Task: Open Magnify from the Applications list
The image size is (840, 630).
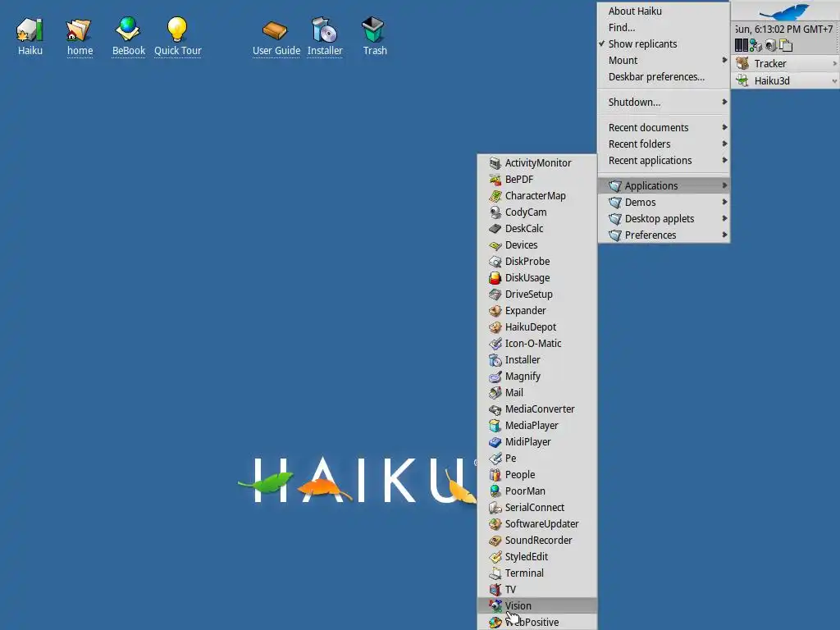Action: (537, 376)
